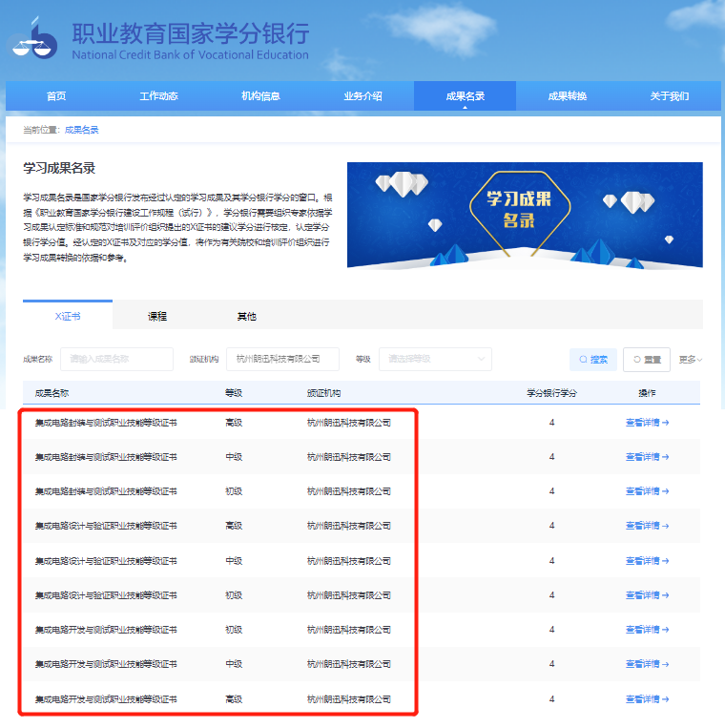Open the 首页 navigation menu item
Screen dimensions: 725x728
(56, 96)
